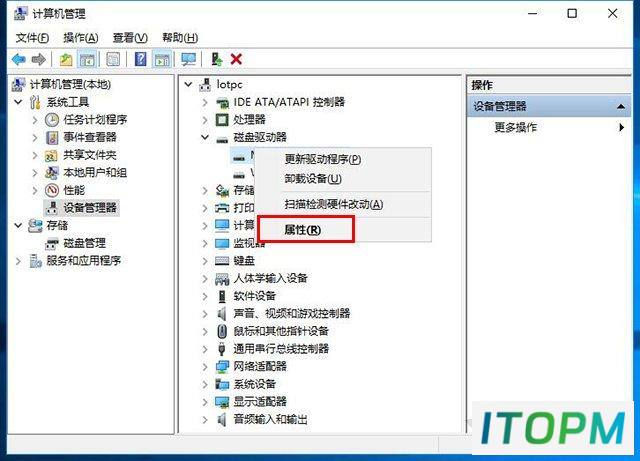The image size is (640, 461).
Task: Click the update driver toolbar icon
Action: [216, 60]
